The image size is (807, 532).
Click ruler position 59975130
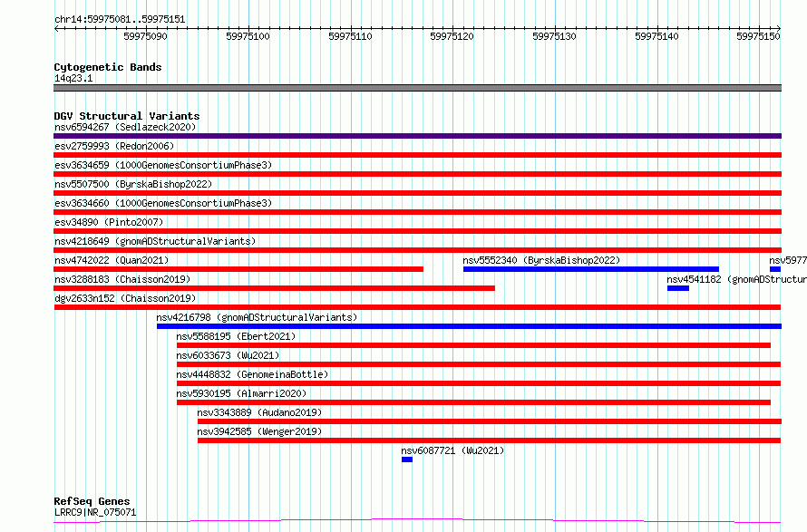point(554,36)
